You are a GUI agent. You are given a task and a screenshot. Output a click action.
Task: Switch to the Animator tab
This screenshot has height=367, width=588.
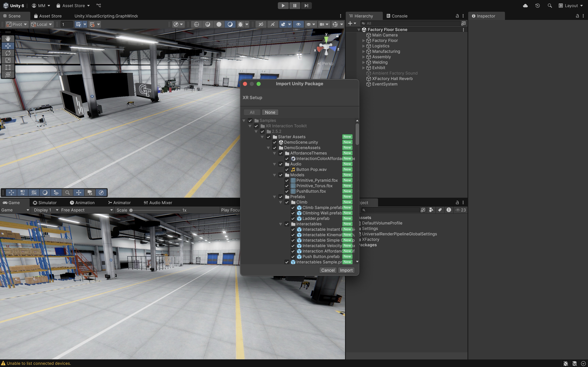(x=119, y=203)
